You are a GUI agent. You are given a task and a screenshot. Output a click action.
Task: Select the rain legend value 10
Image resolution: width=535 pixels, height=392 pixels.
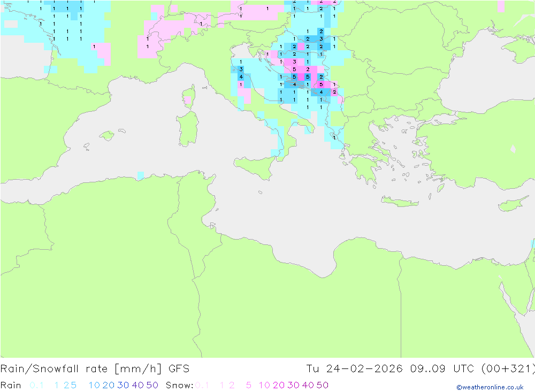pyautogui.click(x=94, y=385)
